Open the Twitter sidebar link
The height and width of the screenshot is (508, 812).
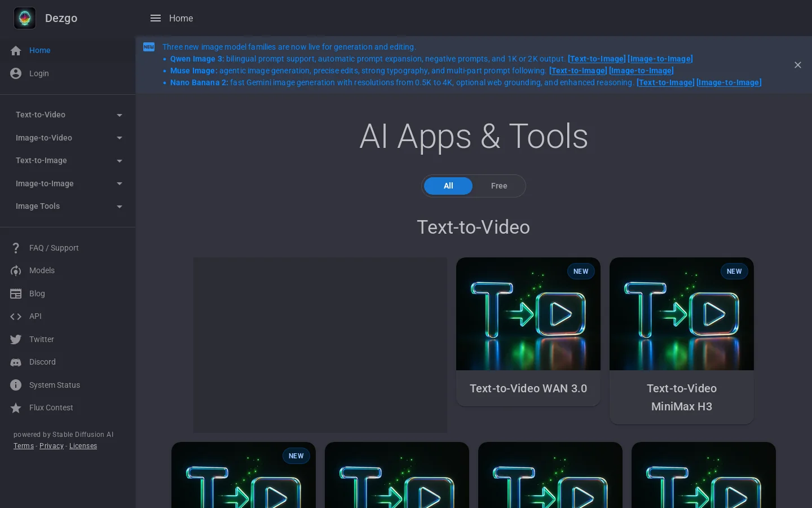pyautogui.click(x=68, y=339)
